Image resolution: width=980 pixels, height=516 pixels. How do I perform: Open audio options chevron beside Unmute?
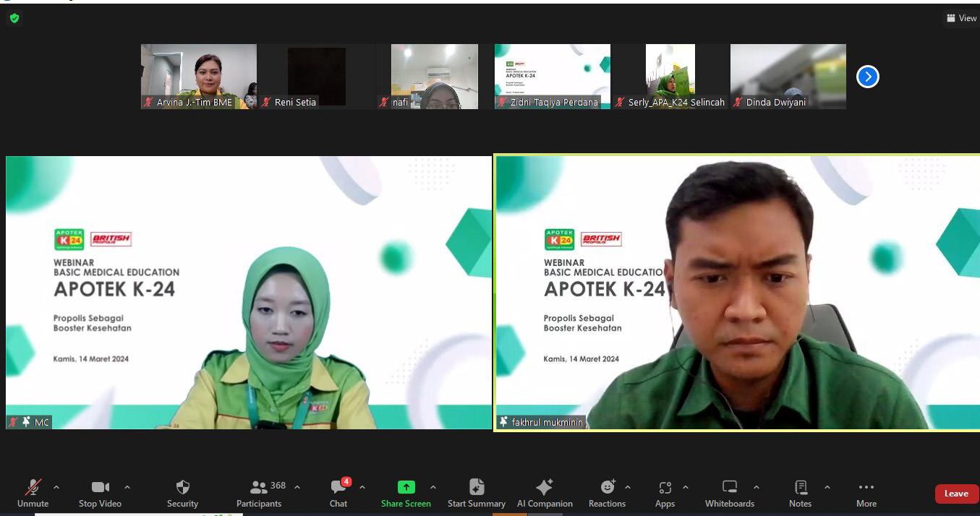click(56, 487)
